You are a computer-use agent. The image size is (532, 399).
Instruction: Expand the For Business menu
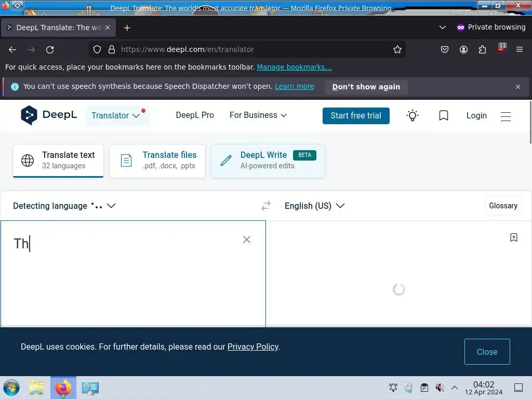258,115
